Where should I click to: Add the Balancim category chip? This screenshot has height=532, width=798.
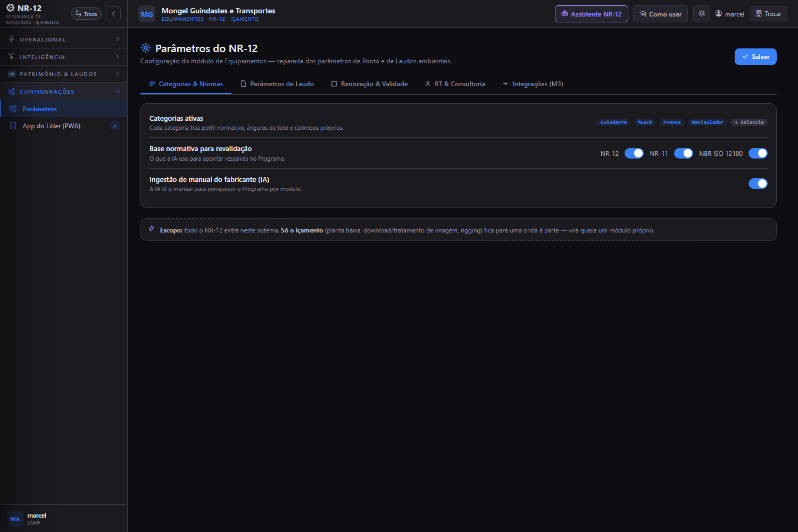(749, 122)
